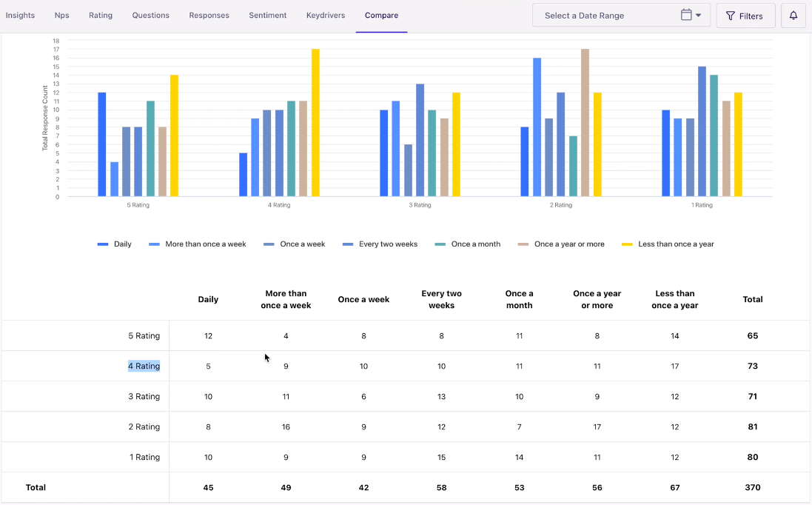The width and height of the screenshot is (812, 505).
Task: Toggle Less than once a year legend
Action: [x=668, y=244]
